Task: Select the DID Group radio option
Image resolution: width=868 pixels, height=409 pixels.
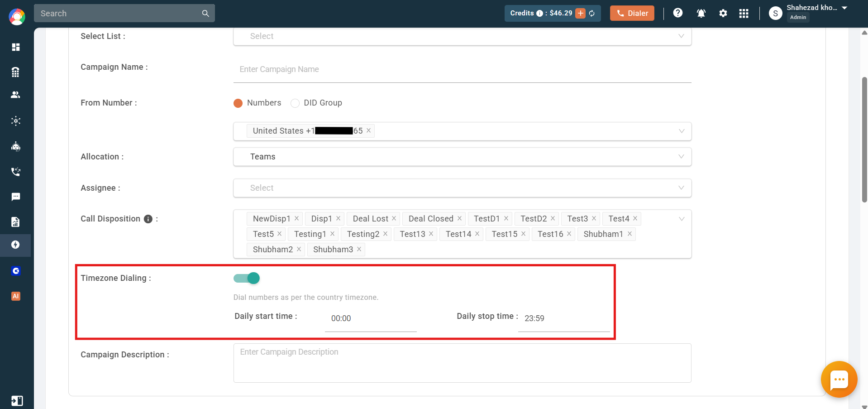Action: point(295,103)
